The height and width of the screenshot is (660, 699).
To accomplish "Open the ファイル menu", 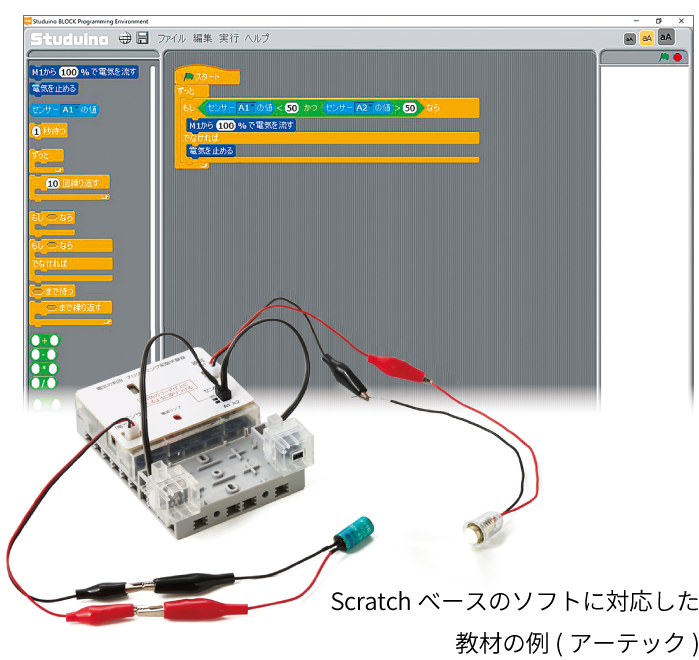I will (x=171, y=38).
